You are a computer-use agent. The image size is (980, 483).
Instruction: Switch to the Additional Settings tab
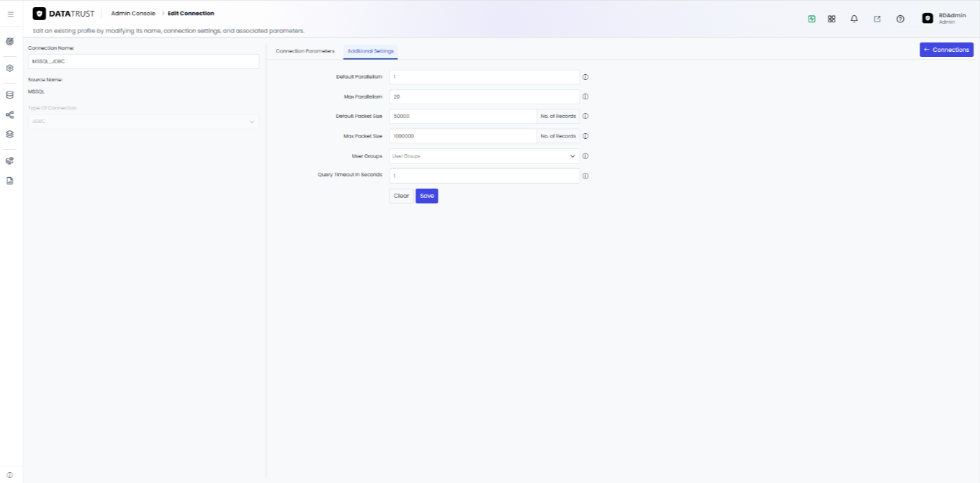(370, 51)
